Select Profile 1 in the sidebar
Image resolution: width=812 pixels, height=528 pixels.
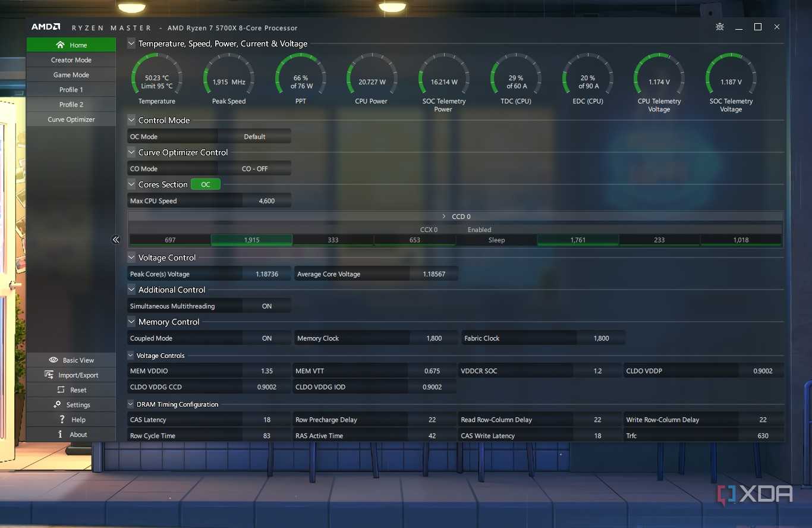[71, 89]
